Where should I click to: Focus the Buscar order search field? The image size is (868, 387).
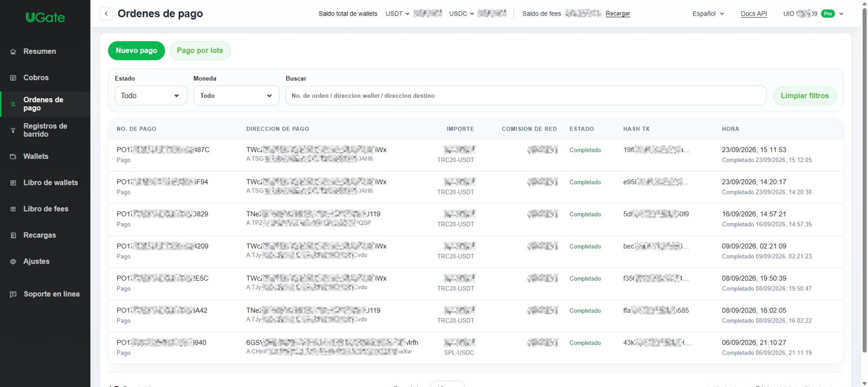[x=526, y=96]
